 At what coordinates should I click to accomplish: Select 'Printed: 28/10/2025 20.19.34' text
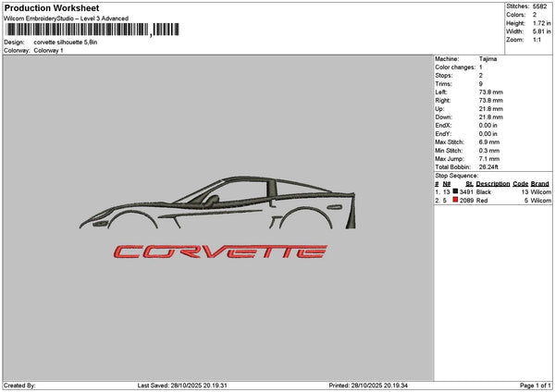pyautogui.click(x=368, y=386)
